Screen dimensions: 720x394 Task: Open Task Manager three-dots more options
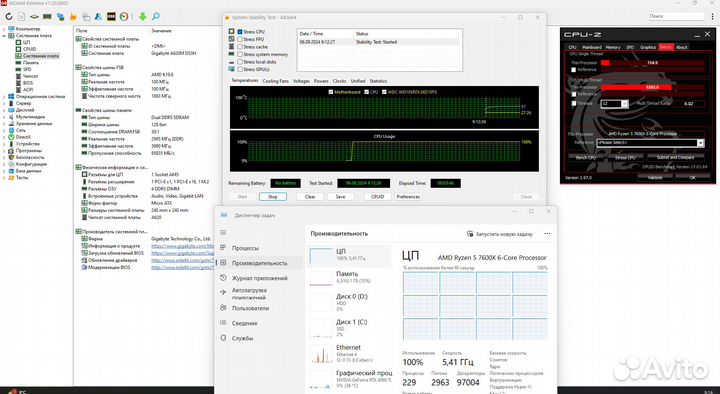547,234
